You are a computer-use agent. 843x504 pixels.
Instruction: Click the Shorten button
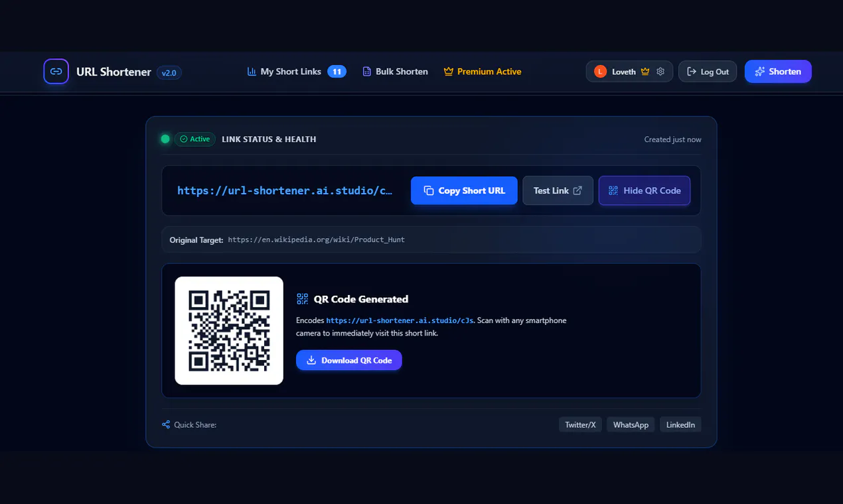[x=778, y=72]
